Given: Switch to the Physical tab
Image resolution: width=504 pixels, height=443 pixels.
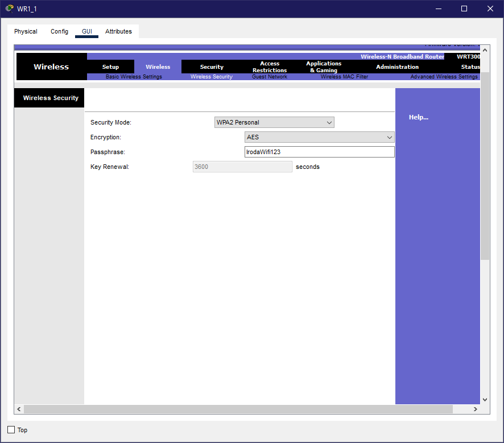Looking at the screenshot, I should pyautogui.click(x=26, y=31).
